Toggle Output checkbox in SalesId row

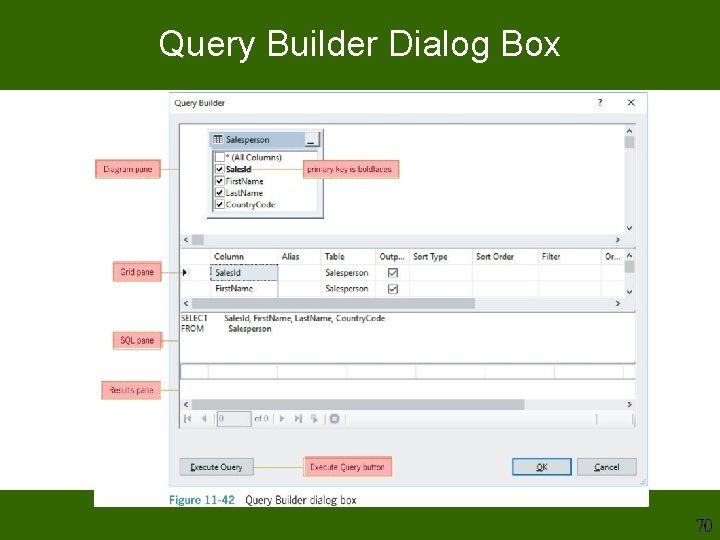click(393, 273)
